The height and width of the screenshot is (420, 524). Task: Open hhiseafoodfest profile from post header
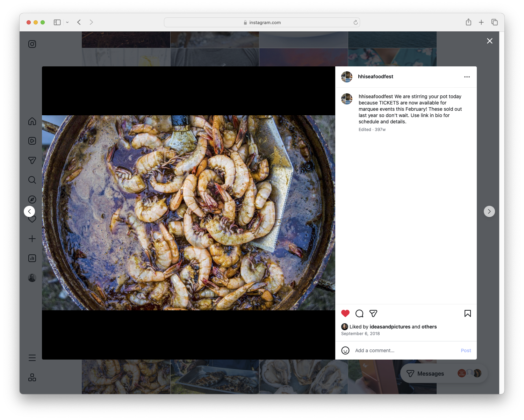pyautogui.click(x=375, y=77)
